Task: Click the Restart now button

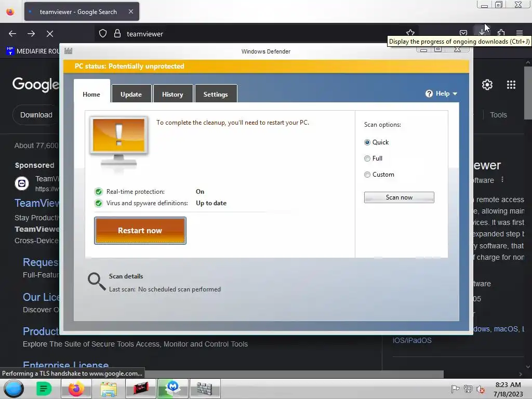Action: coord(140,231)
